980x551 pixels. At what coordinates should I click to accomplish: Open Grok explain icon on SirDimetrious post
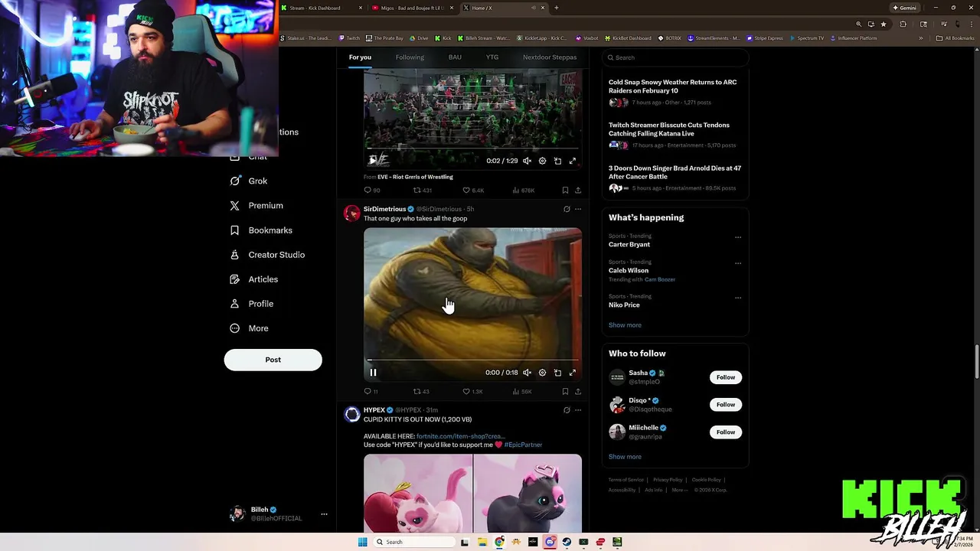point(567,209)
